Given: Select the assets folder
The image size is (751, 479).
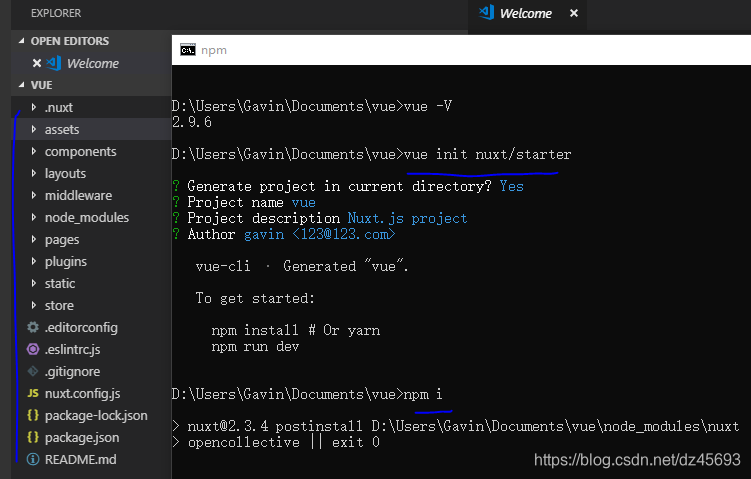Looking at the screenshot, I should click(91, 129).
